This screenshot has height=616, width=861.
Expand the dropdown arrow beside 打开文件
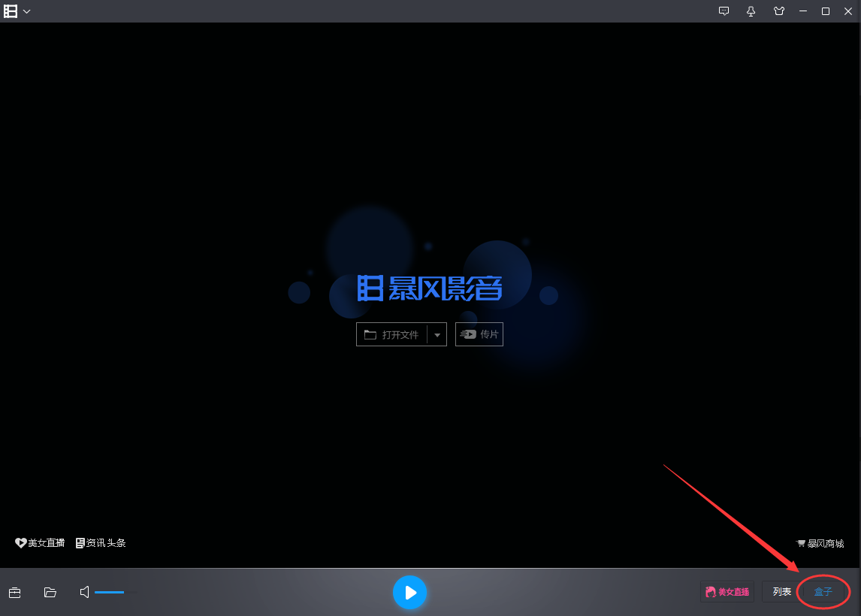(437, 334)
